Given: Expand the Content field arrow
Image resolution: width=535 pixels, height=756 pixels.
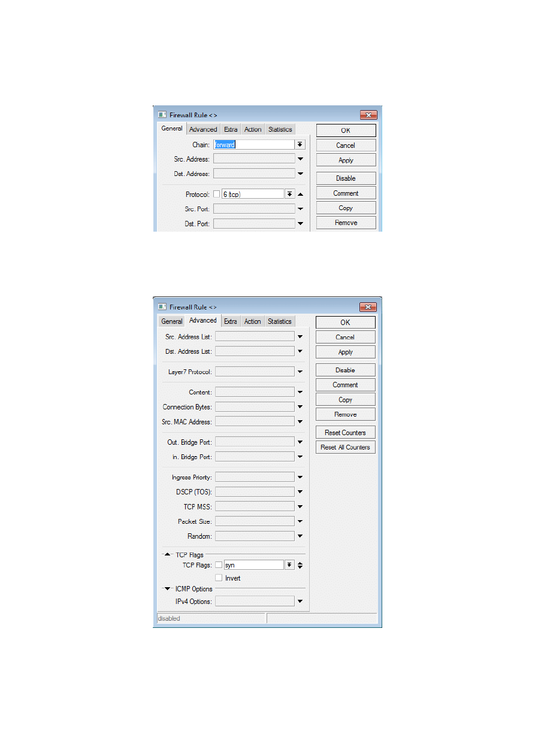Looking at the screenshot, I should click(x=300, y=393).
